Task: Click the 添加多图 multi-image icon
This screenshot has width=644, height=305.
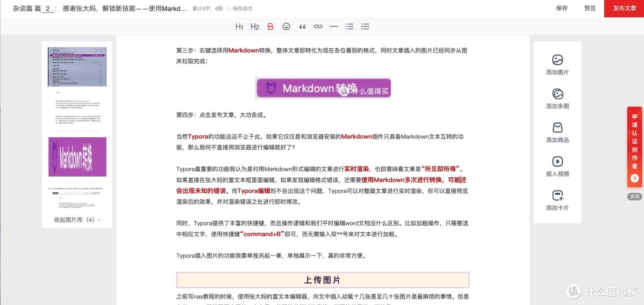Action: click(558, 94)
